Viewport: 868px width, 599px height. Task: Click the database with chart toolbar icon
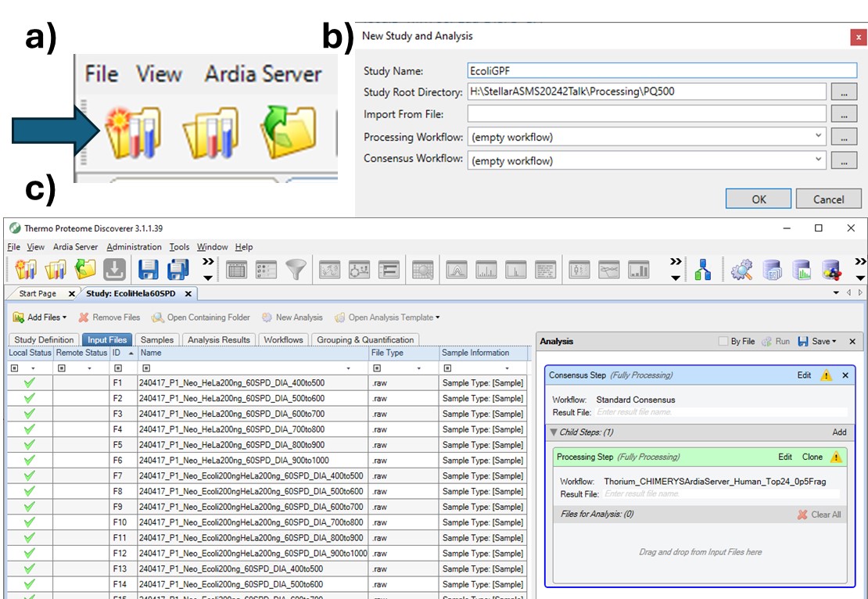click(x=801, y=270)
